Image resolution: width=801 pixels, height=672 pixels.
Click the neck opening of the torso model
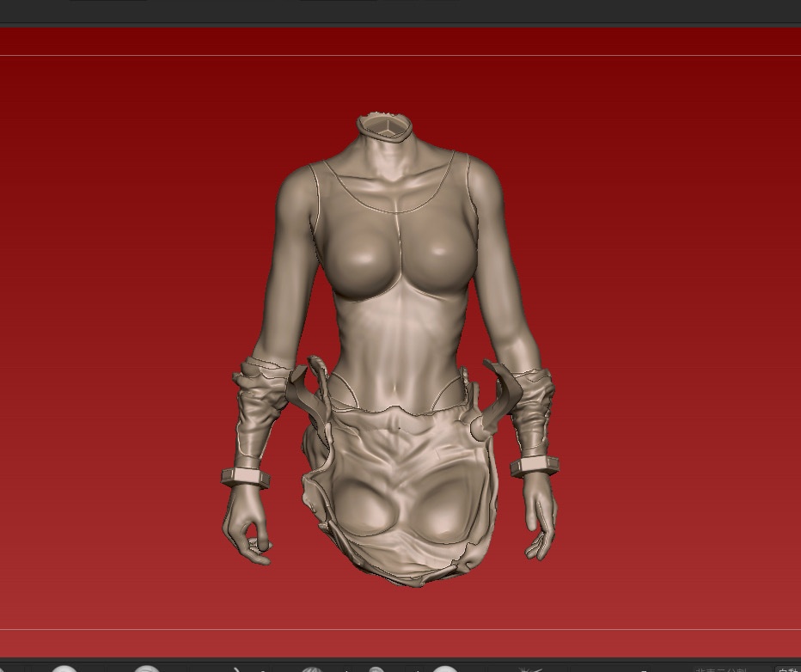pos(385,126)
